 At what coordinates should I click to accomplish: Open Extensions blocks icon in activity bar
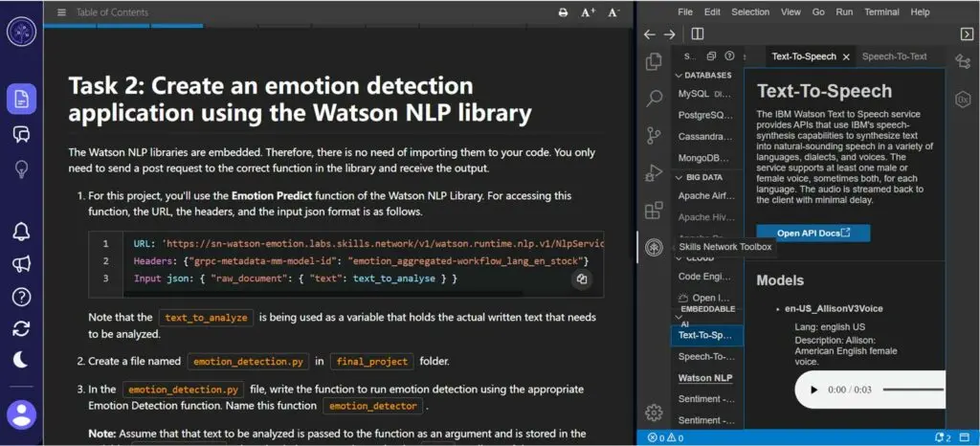point(654,211)
